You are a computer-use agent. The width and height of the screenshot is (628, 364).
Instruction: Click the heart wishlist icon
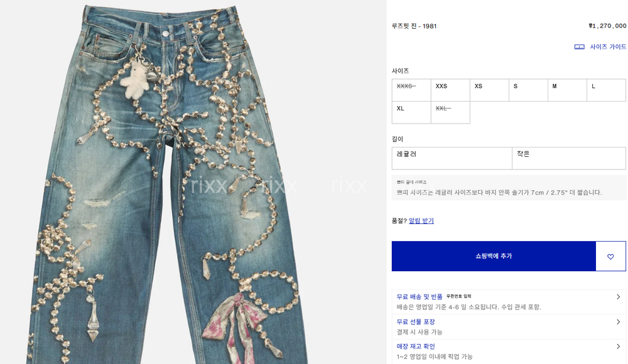click(610, 256)
